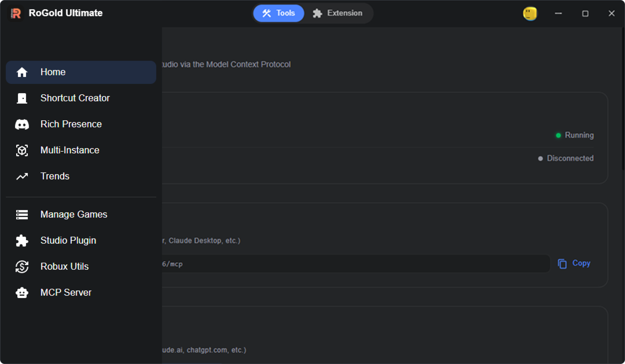Maximize the RoGold Ultimate window
This screenshot has height=364, width=625.
[x=585, y=13]
